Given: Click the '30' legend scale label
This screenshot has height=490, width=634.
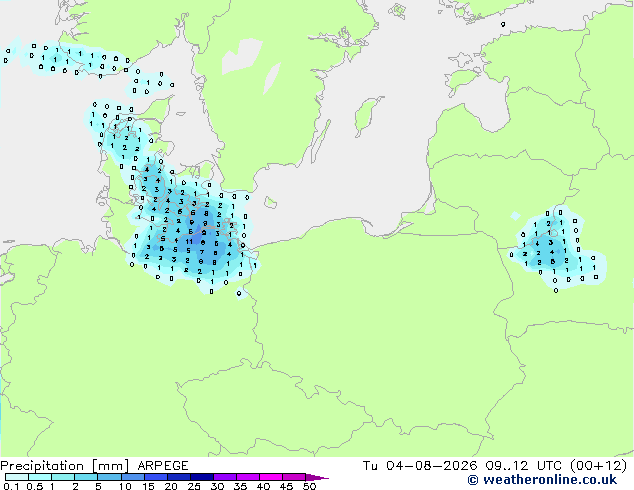Looking at the screenshot, I should click(x=217, y=486).
